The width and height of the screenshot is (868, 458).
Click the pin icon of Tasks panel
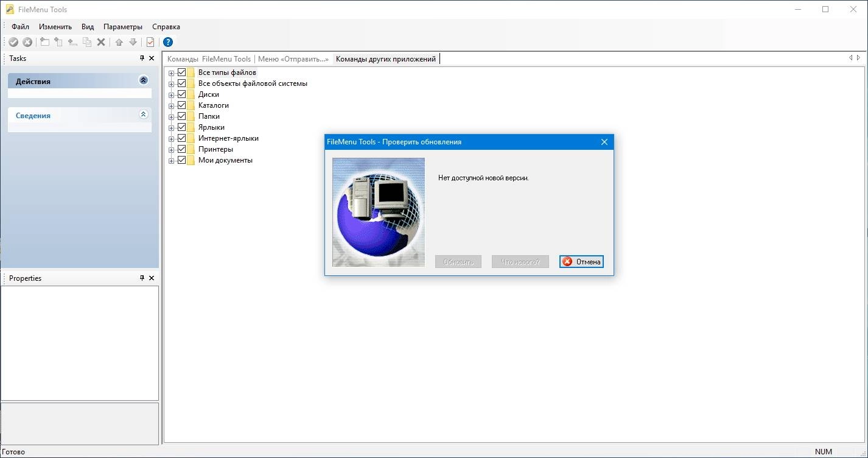[142, 58]
